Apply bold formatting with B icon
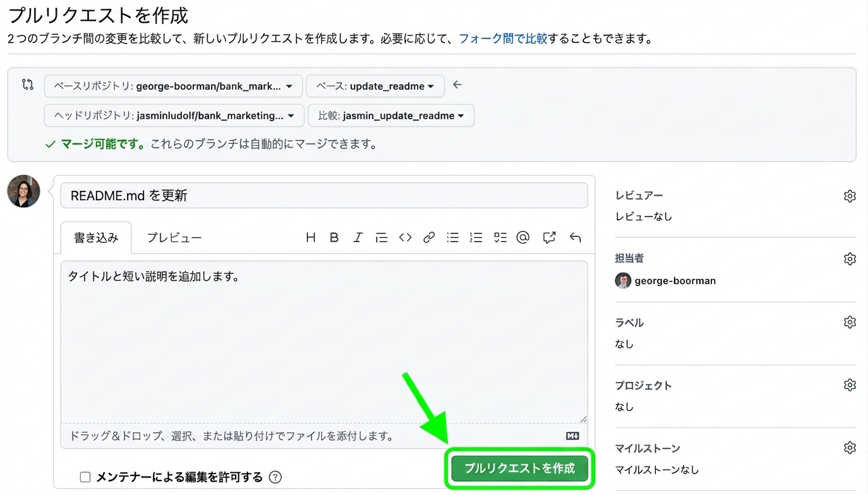The image size is (868, 495). tap(334, 237)
